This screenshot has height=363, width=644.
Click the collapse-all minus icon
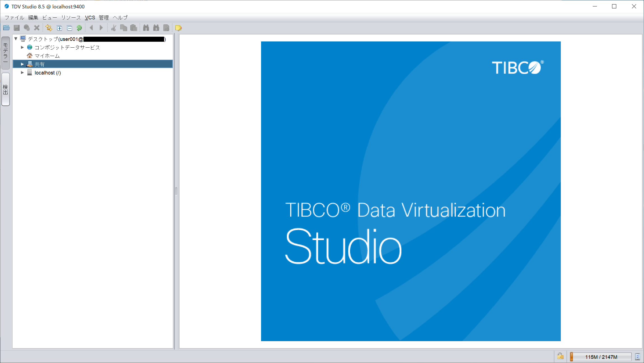(69, 28)
